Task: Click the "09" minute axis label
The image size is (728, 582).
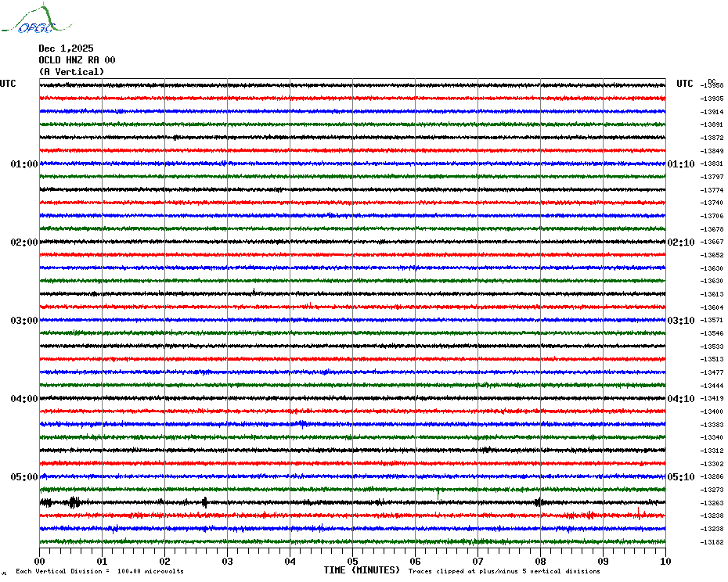Action: pos(603,562)
